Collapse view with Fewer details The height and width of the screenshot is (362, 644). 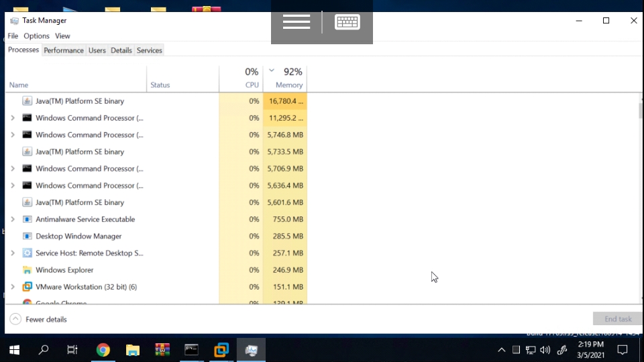(x=38, y=319)
